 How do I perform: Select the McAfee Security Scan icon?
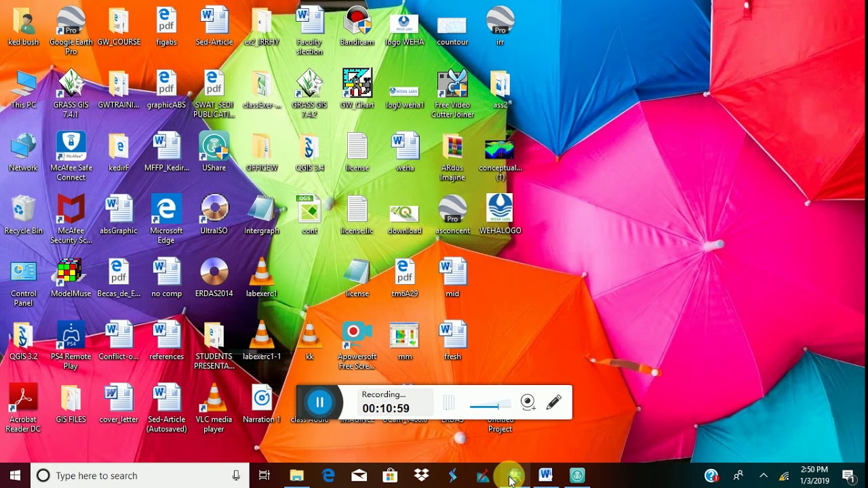coord(71,220)
